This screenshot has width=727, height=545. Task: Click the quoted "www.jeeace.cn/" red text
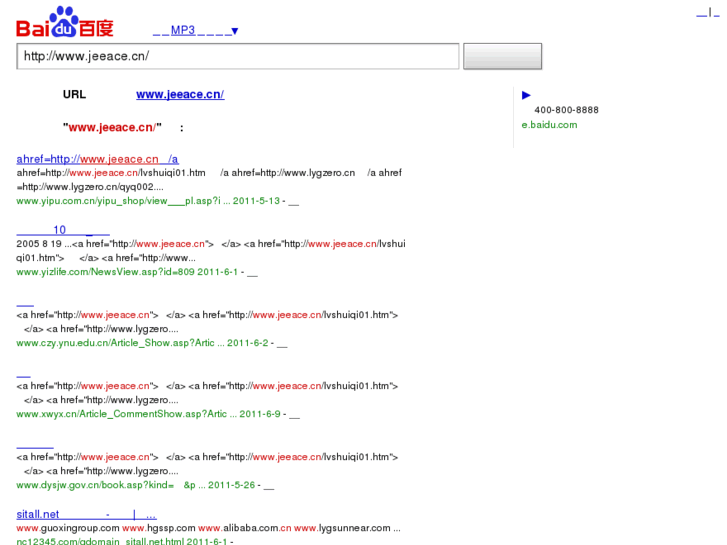[112, 128]
